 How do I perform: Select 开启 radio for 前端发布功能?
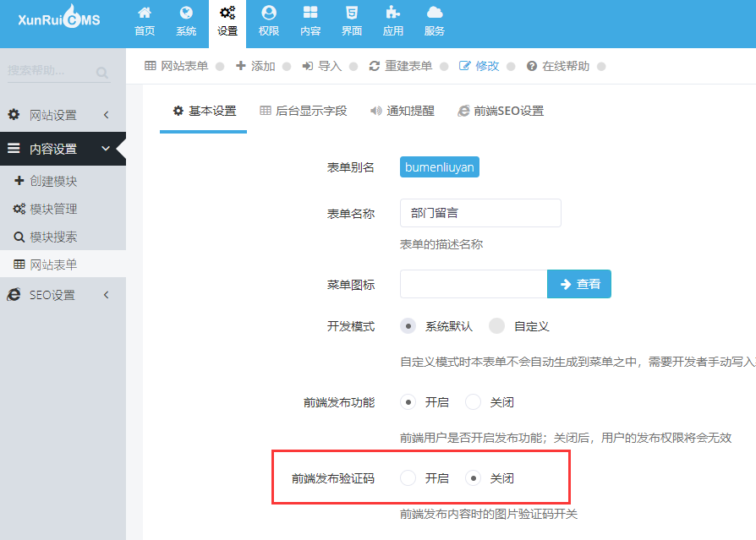click(x=408, y=401)
